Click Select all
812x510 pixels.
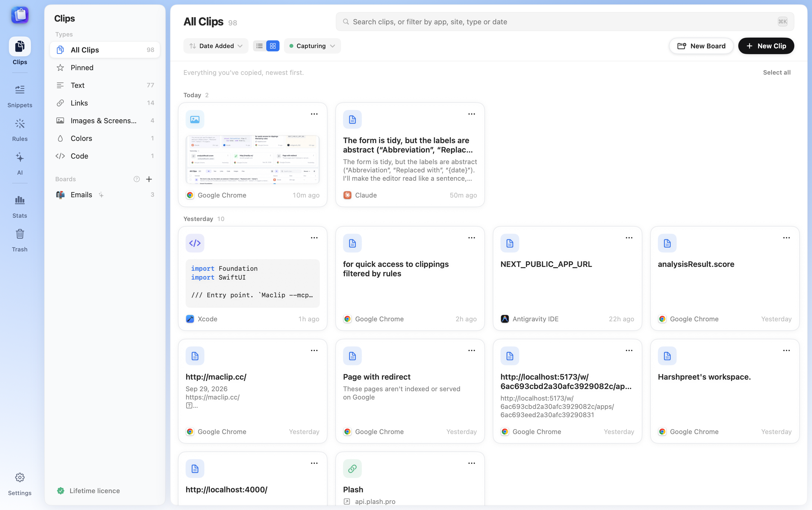tap(777, 72)
